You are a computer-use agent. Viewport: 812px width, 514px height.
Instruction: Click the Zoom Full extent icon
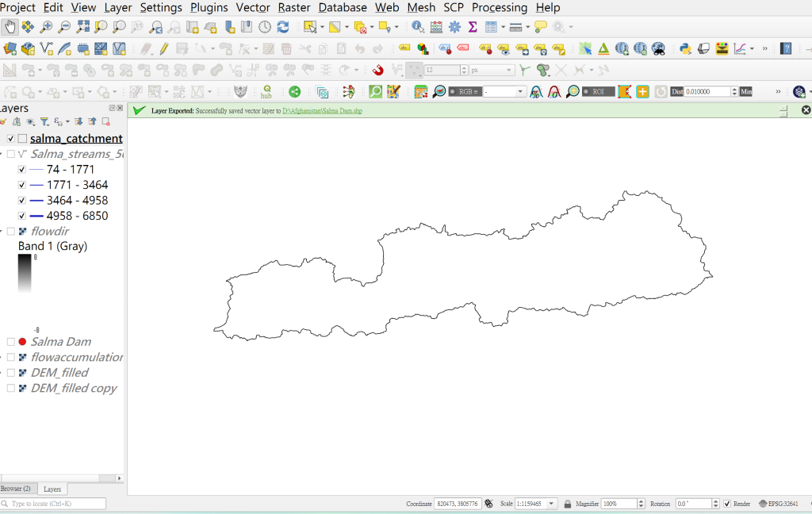[82, 27]
